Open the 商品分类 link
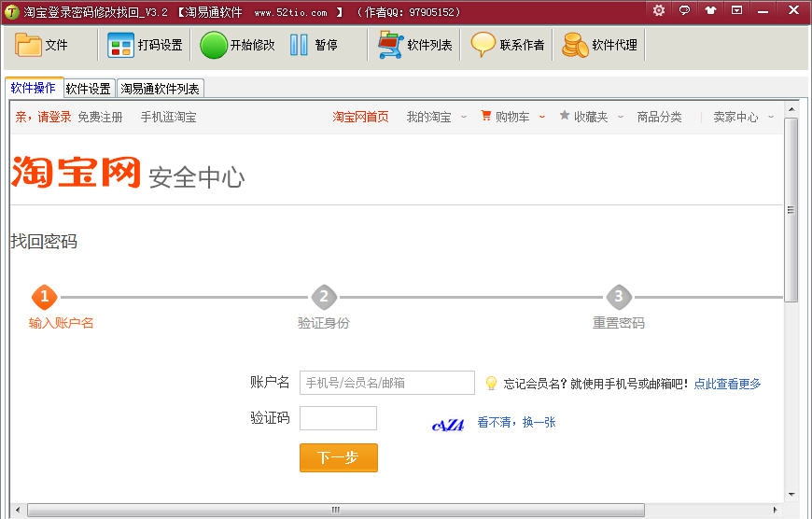The image size is (812, 519). 659,117
